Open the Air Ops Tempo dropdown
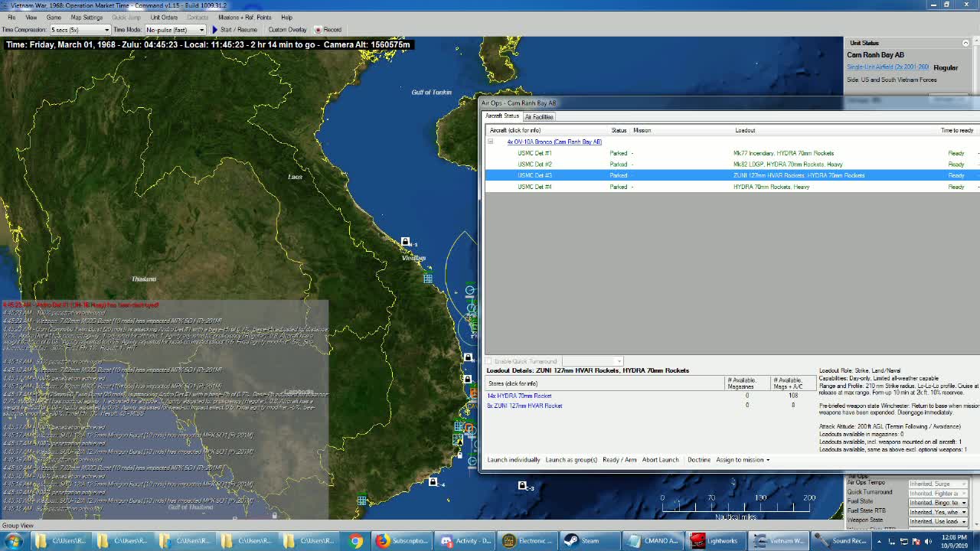 coord(938,484)
